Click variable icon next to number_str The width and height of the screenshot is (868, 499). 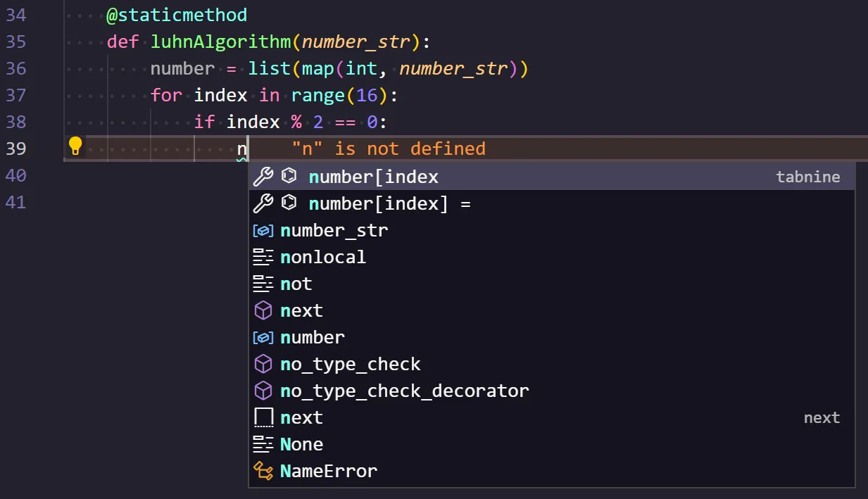coord(263,231)
